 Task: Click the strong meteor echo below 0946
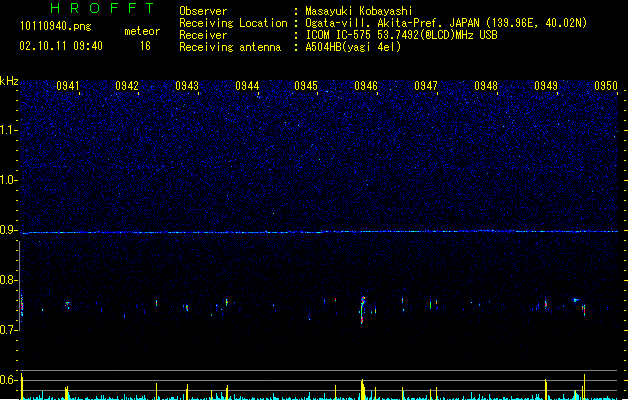363,310
